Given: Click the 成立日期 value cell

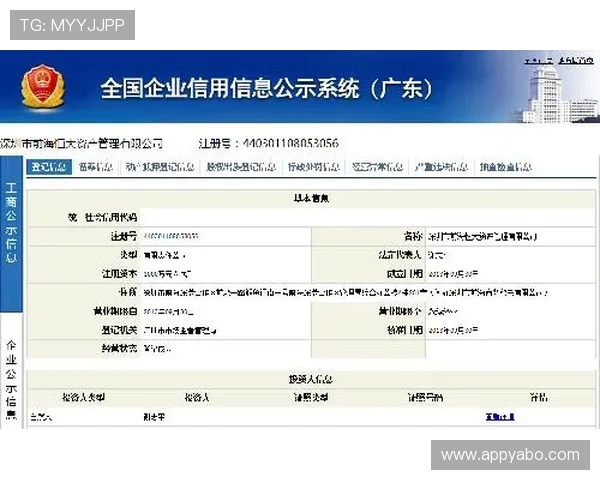Looking at the screenshot, I should (510, 274).
